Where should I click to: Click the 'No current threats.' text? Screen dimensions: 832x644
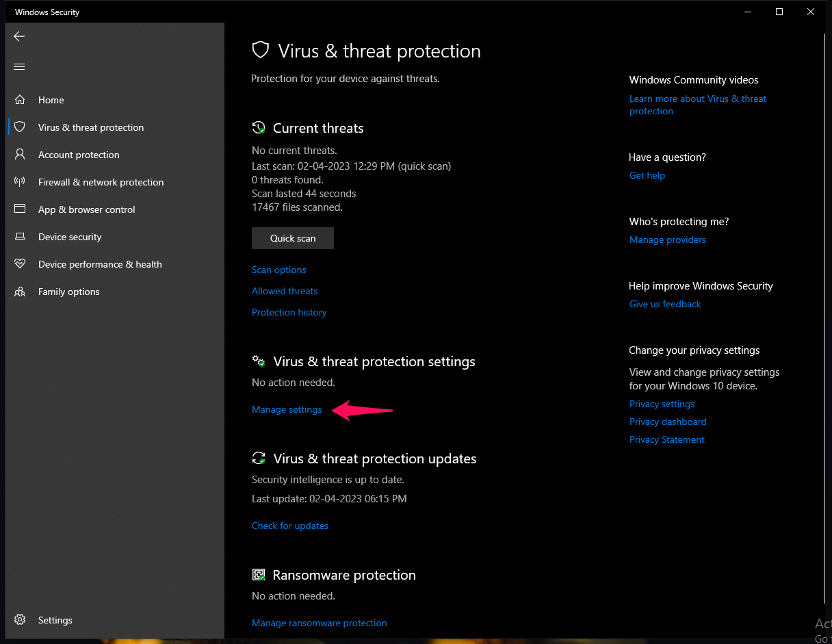(294, 150)
